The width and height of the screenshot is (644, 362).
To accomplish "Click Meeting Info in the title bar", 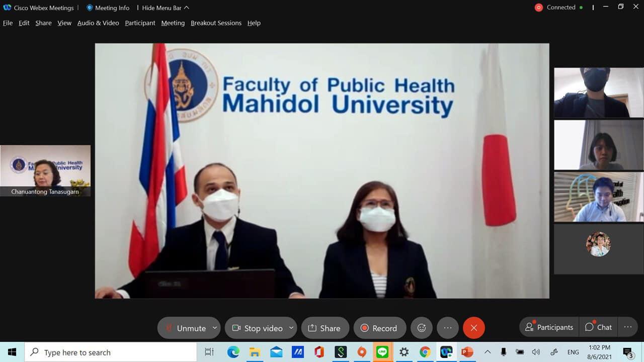I will point(108,8).
